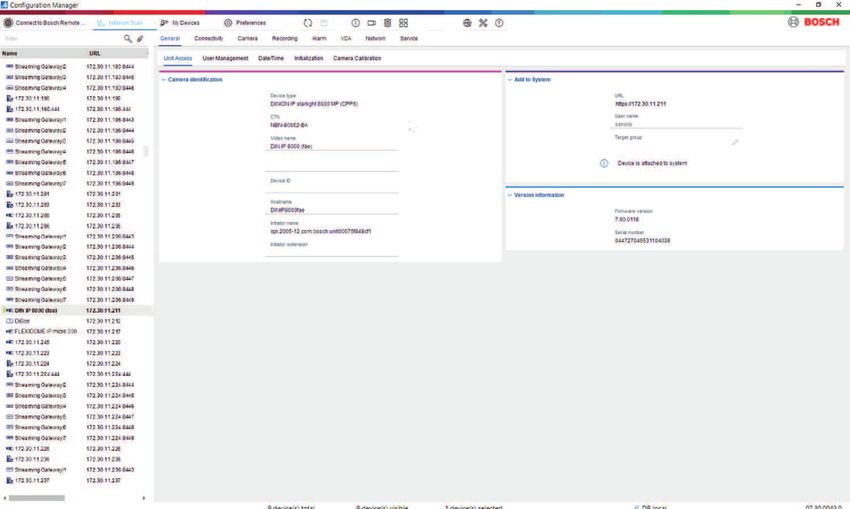Open the User Management sub-tab

point(225,58)
